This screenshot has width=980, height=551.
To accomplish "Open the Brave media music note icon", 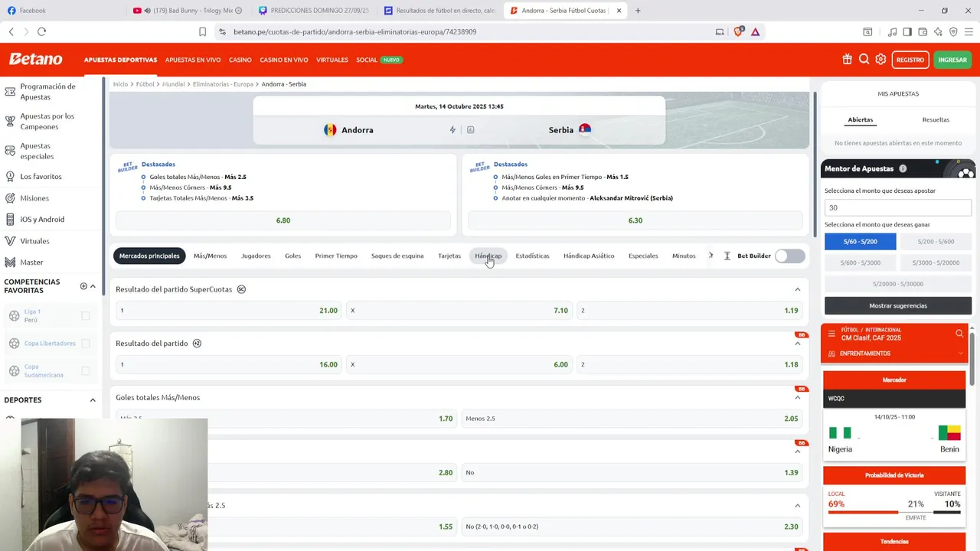I will (892, 31).
